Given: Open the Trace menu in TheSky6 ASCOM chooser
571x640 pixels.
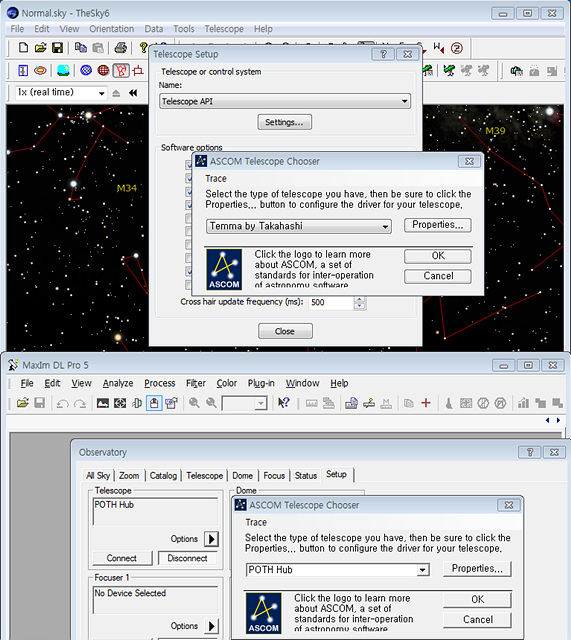Looking at the screenshot, I should click(x=216, y=178).
